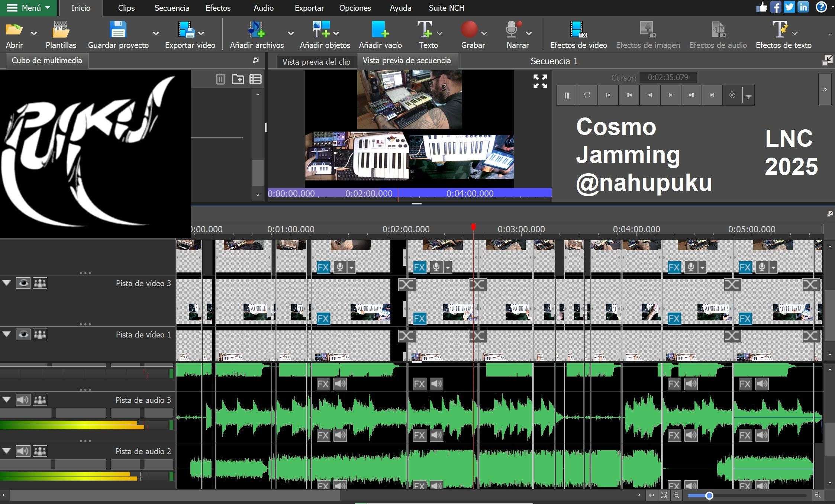Collapse Pista de vídeo 3 track
This screenshot has height=504, width=835.
pyautogui.click(x=7, y=283)
